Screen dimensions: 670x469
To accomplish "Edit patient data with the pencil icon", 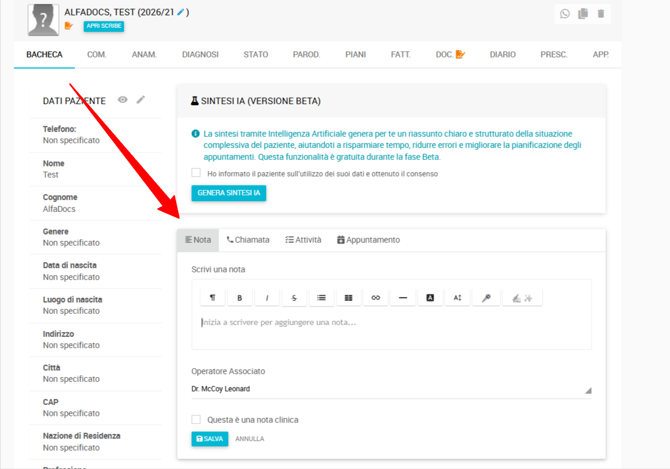I will [141, 100].
